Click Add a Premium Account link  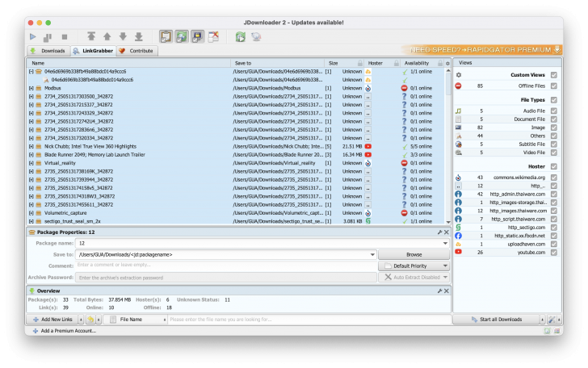[x=65, y=331]
